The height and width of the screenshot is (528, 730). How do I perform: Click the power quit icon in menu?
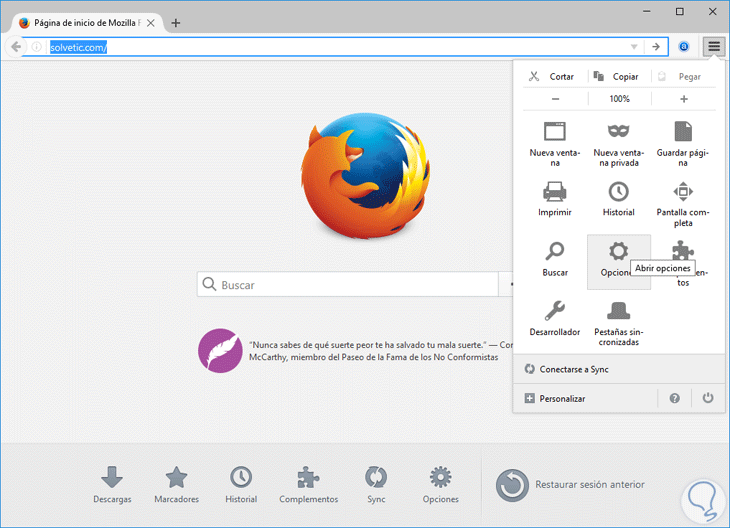coord(708,398)
